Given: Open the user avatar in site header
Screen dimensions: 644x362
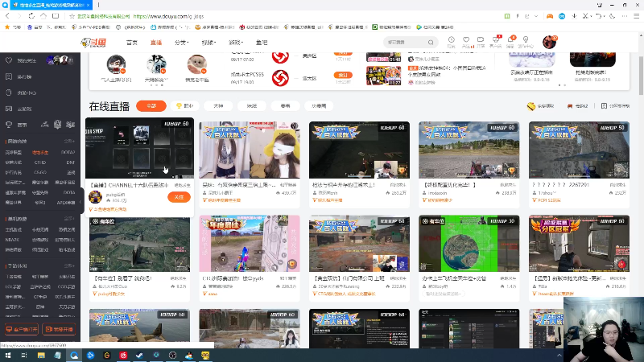Looking at the screenshot, I should [549, 42].
